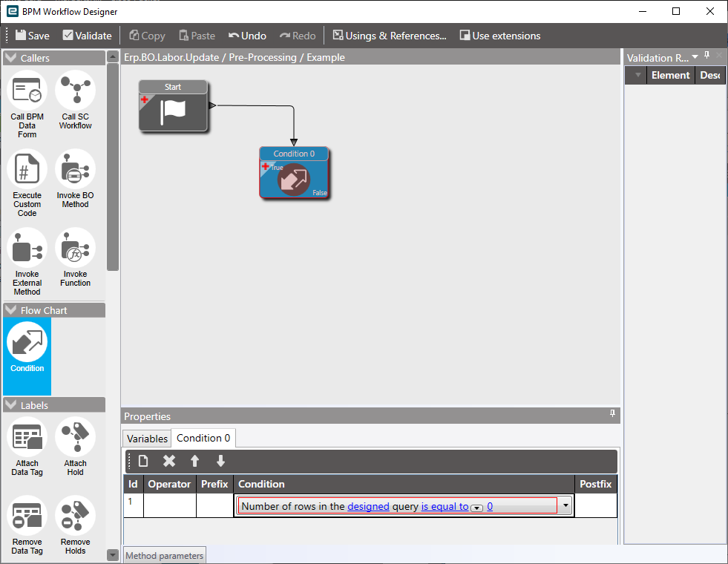Click the Start node output connector arrow
Screen dimensions: 728x564
point(212,105)
